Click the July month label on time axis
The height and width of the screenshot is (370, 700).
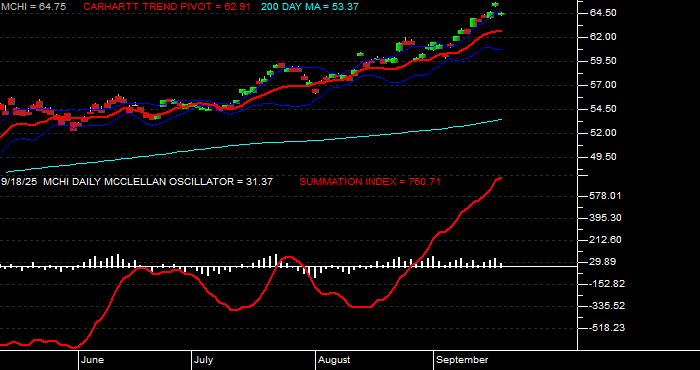204,360
